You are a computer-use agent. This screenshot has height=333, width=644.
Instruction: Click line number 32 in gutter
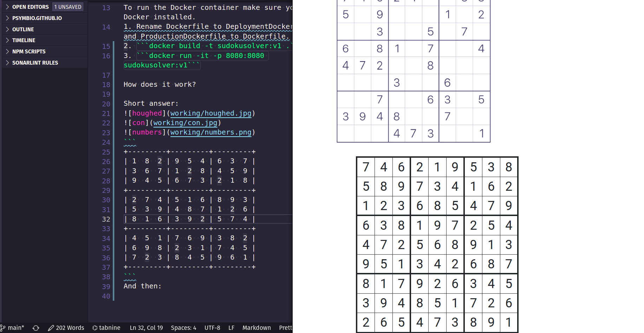click(106, 219)
